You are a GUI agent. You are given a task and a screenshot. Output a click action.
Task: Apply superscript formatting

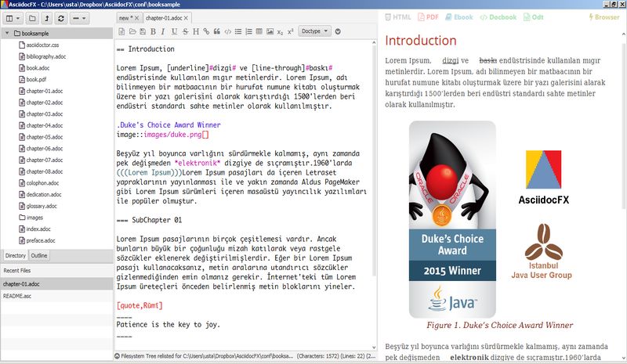[x=290, y=31]
